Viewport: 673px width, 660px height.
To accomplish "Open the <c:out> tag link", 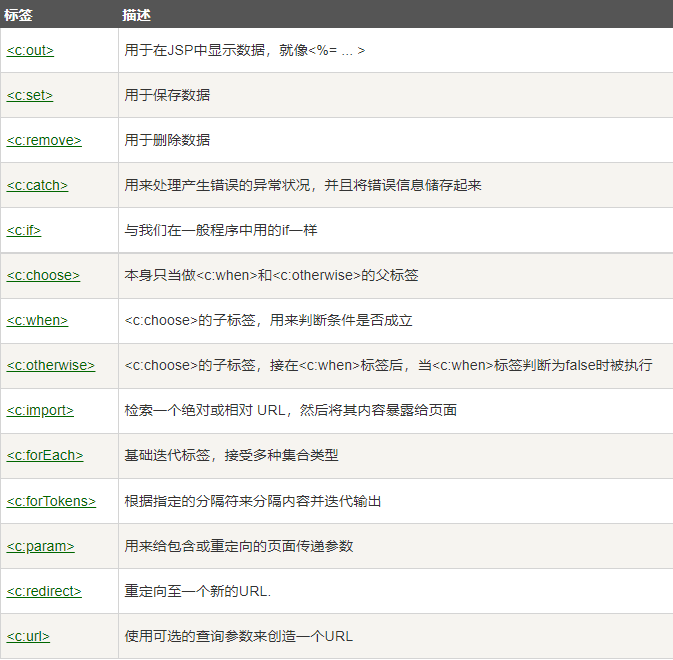I will [30, 50].
